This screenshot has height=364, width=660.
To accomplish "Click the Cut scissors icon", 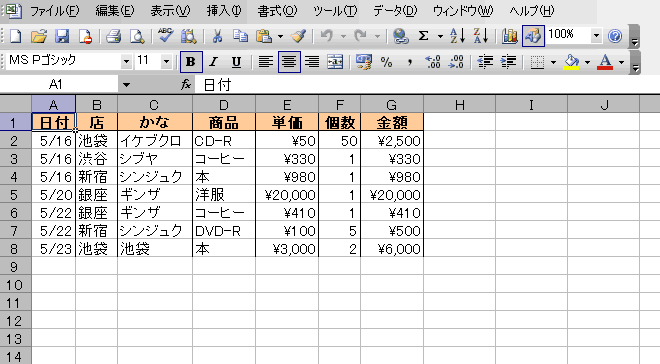I will tap(217, 36).
